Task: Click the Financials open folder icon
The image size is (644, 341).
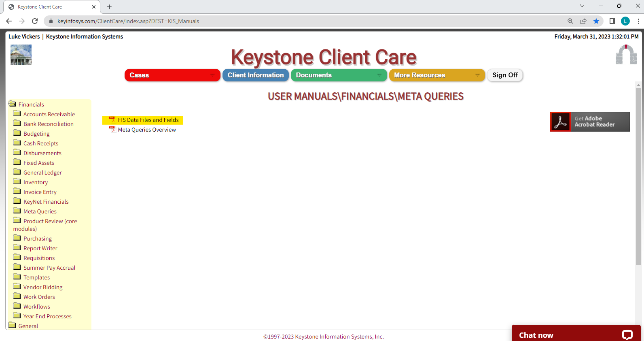Action: (12, 104)
